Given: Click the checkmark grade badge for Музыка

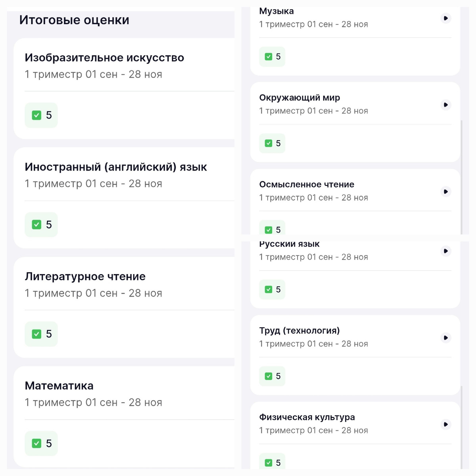Looking at the screenshot, I should point(272,56).
